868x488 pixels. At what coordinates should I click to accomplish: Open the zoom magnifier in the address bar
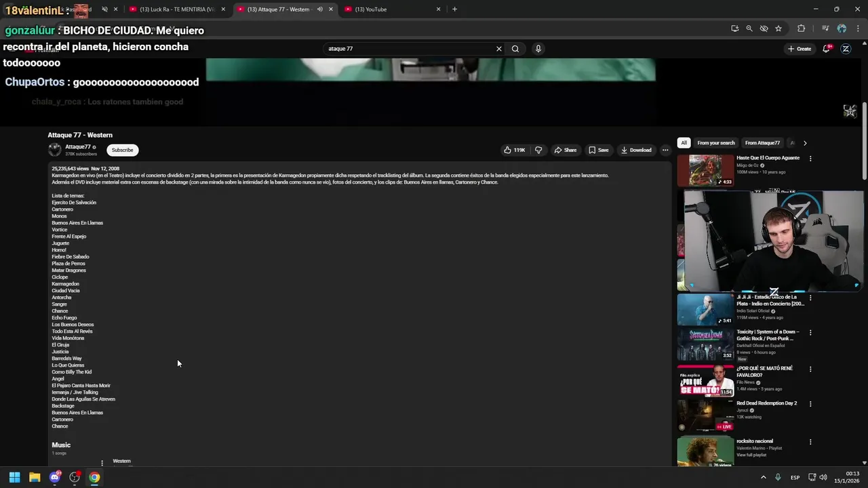click(x=749, y=28)
